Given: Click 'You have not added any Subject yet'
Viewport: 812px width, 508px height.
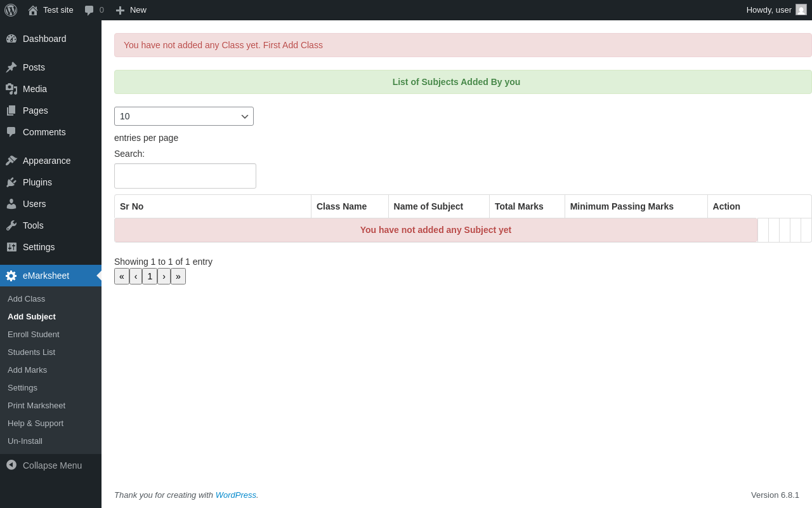Looking at the screenshot, I should tap(436, 230).
